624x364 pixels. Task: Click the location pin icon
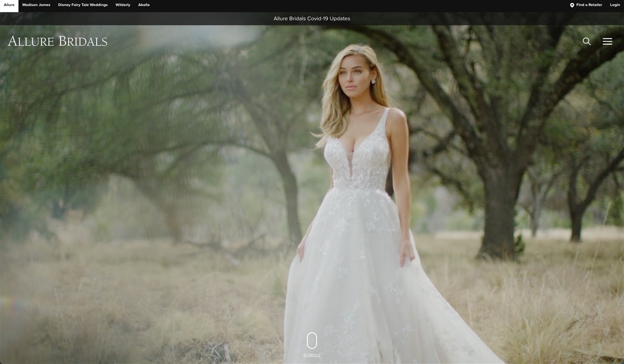coord(572,5)
